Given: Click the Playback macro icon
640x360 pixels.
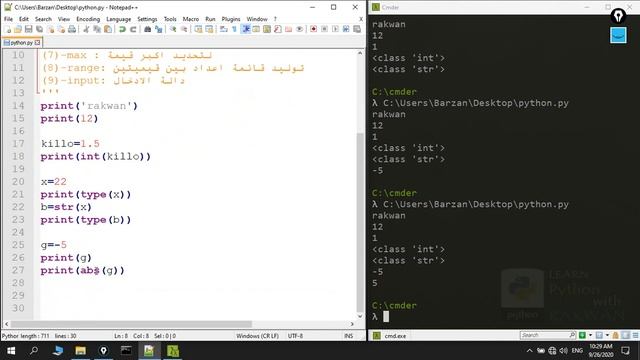Looking at the screenshot, I should click(335, 29).
